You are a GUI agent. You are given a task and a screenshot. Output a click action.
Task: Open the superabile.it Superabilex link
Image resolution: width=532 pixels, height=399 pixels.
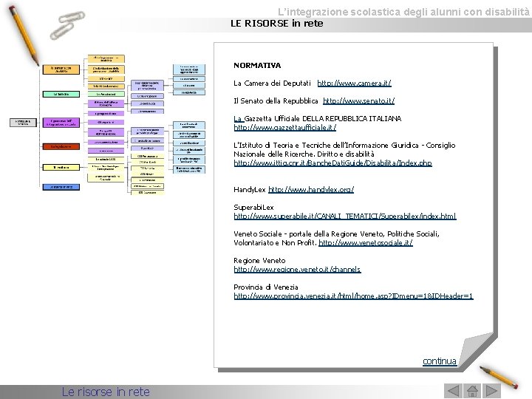tap(345, 216)
